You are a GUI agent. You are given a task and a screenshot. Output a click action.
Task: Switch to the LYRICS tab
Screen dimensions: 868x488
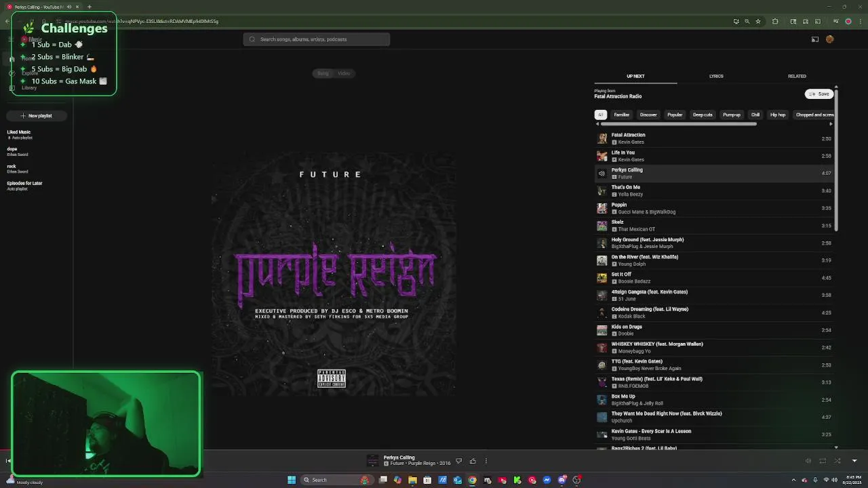point(716,76)
